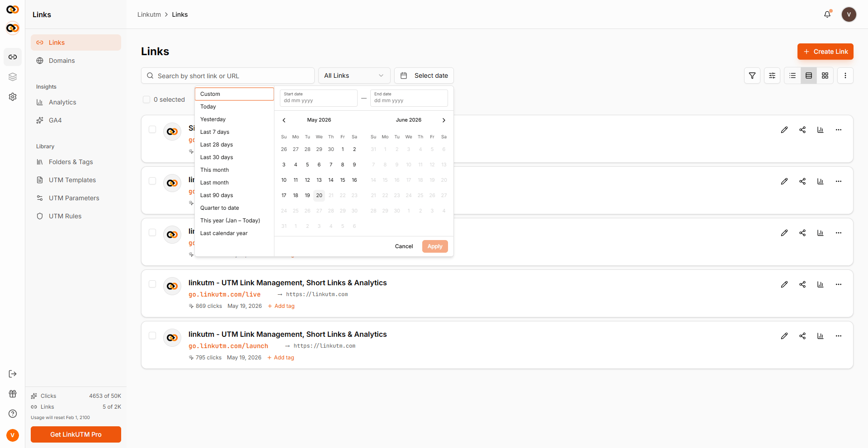Open more options for go.linkutm.com/launch
This screenshot has width=868, height=448.
[x=839, y=336]
